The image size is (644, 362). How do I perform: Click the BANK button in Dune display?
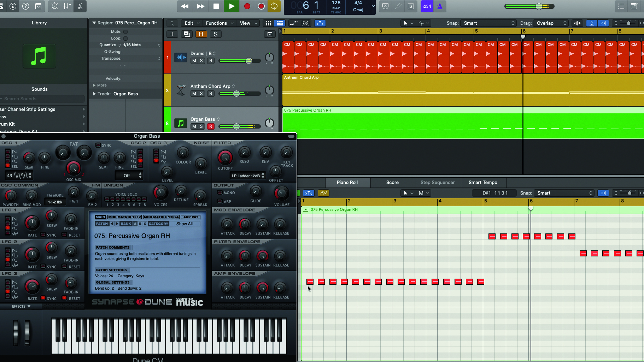[126, 224]
